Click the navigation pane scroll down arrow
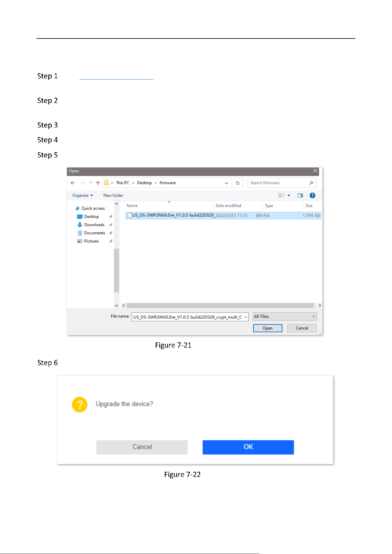Image resolution: width=392 pixels, height=554 pixels. (x=116, y=305)
